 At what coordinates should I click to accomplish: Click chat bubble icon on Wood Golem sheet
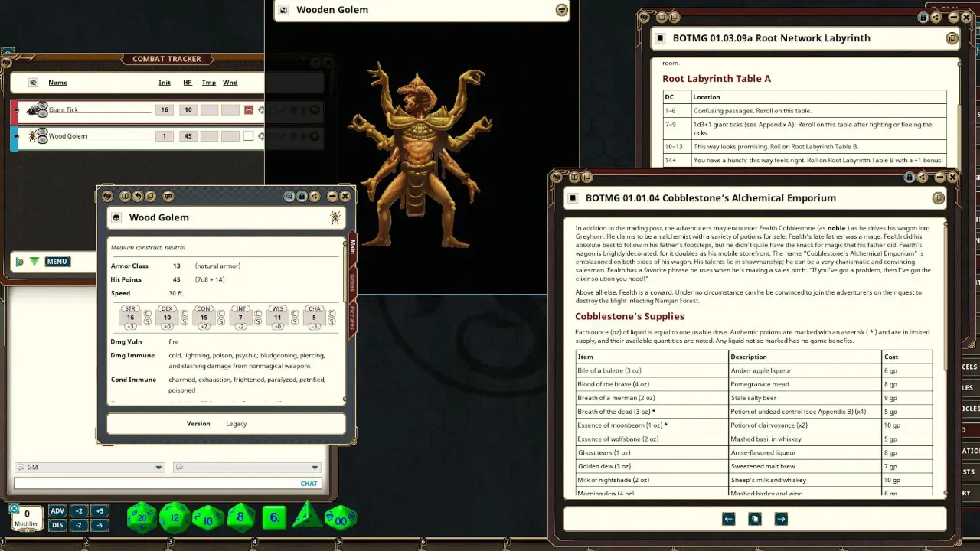[168, 197]
